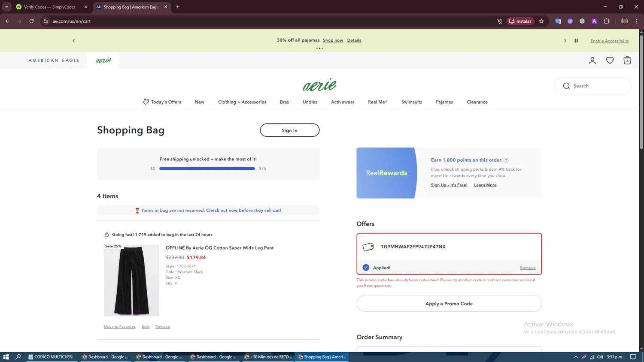Remove the Wide Leg Pant from bag

pyautogui.click(x=162, y=327)
